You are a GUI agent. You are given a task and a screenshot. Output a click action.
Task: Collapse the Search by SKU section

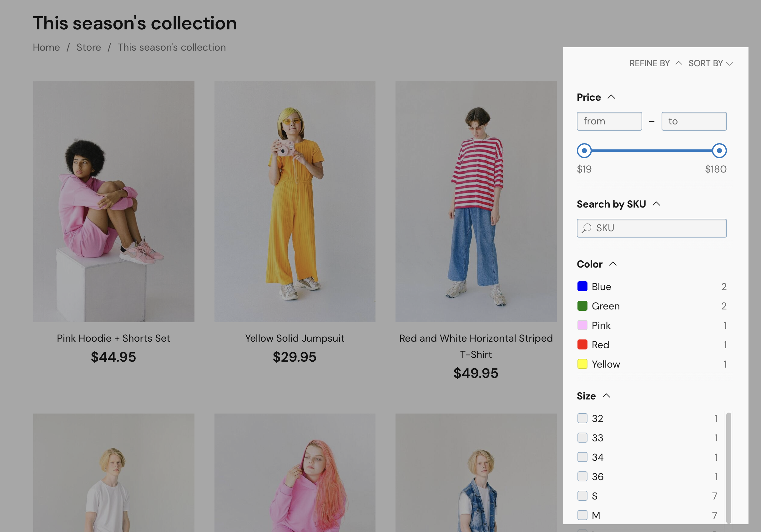(656, 204)
